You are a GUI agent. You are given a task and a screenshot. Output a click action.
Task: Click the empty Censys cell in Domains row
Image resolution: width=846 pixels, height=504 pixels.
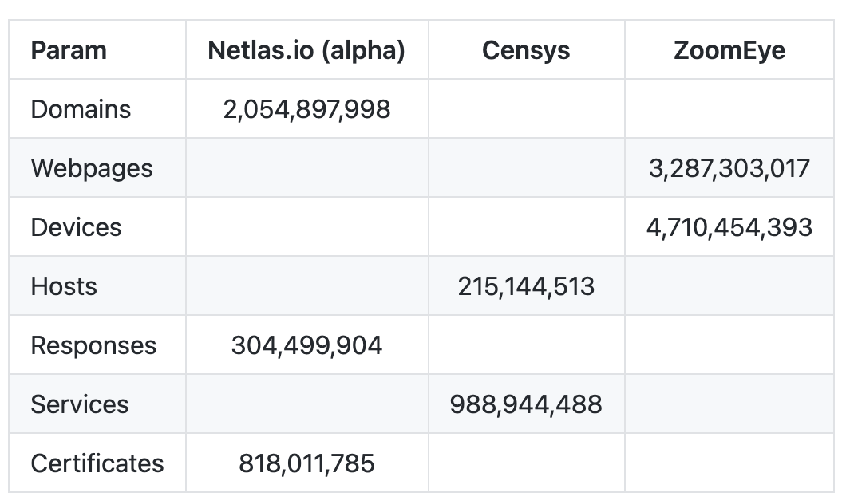pos(526,109)
